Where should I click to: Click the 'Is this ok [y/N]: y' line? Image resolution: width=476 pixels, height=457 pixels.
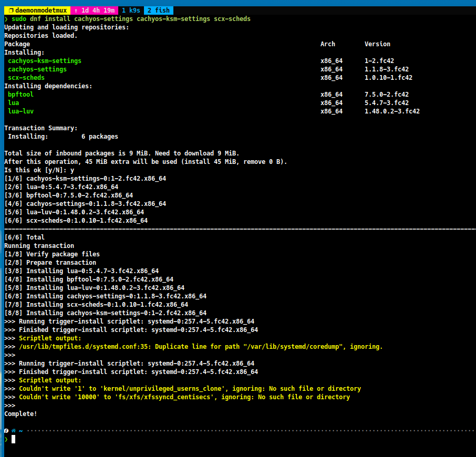[39, 170]
